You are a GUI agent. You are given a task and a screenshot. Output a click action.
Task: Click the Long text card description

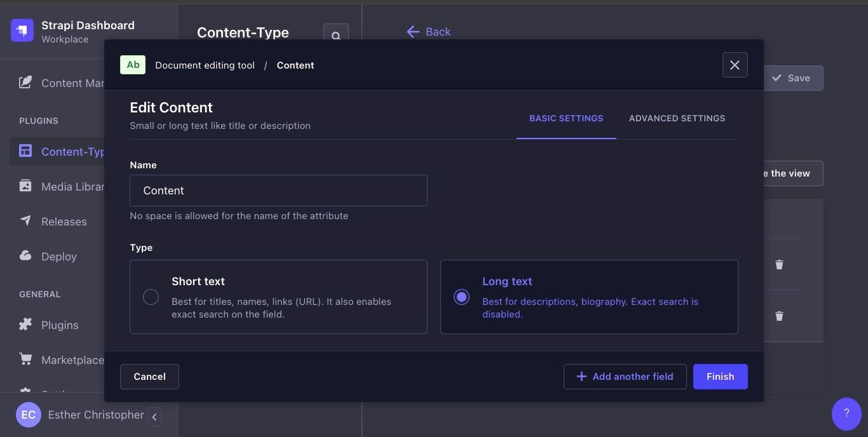590,307
